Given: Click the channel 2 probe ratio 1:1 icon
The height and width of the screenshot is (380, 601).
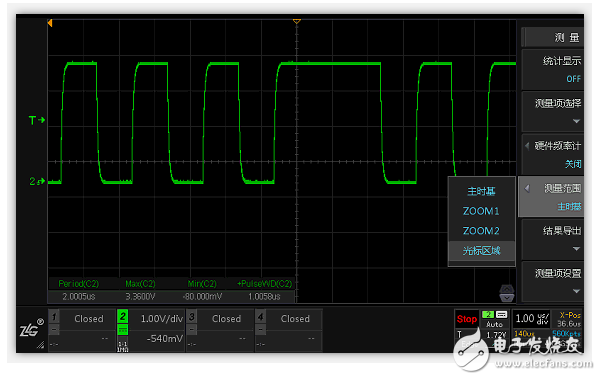Looking at the screenshot, I should pos(123,346).
